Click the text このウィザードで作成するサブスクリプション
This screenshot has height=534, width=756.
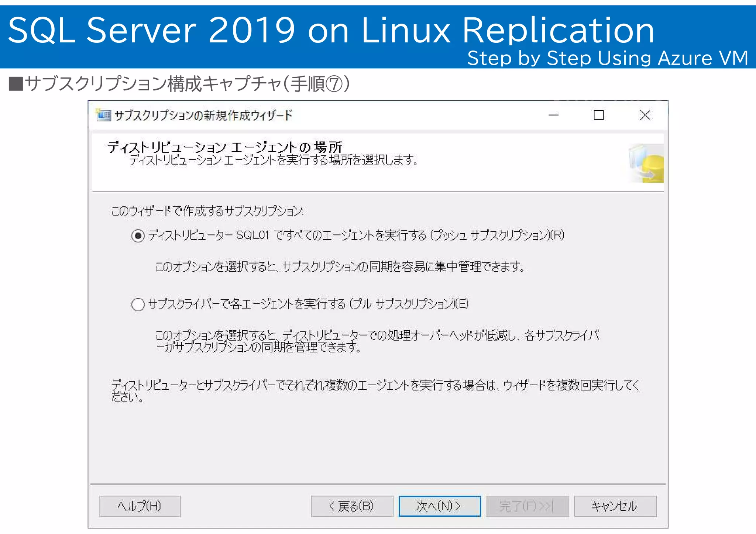coord(207,211)
